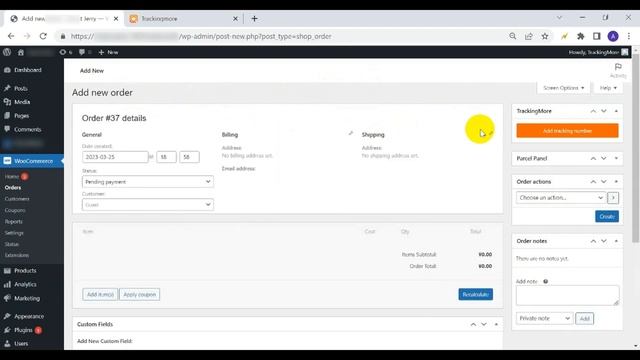
Task: Open WooCommerce Coupons submenu
Action: pos(15,210)
